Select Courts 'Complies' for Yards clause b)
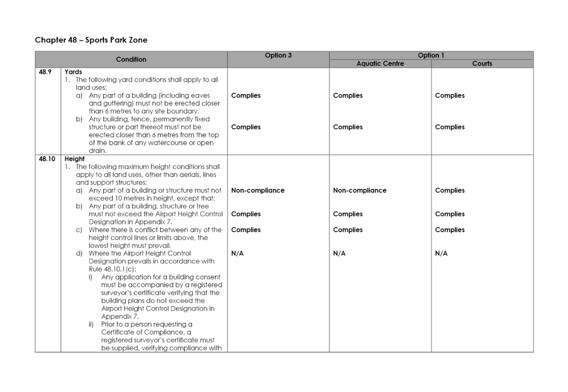This screenshot has width=568, height=392. [x=450, y=127]
